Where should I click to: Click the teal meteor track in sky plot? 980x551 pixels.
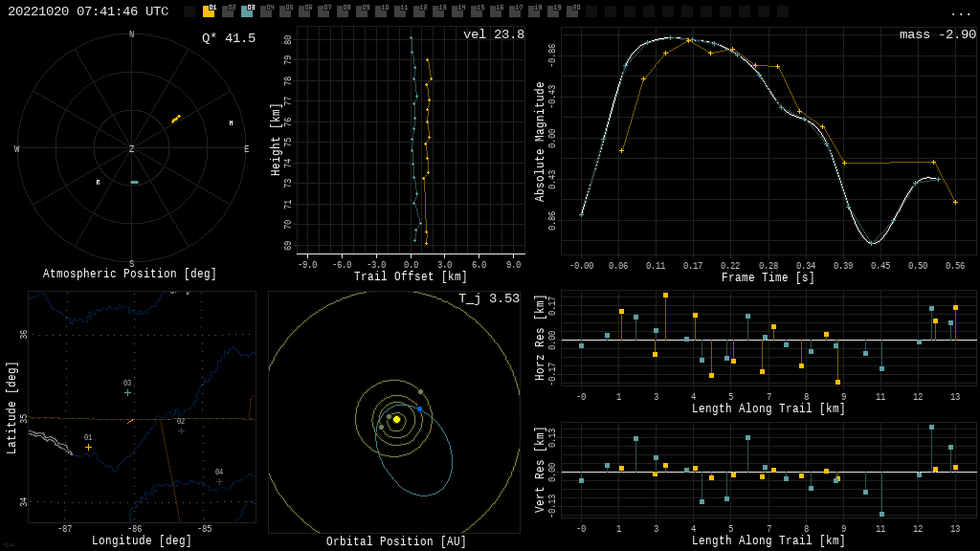134,182
